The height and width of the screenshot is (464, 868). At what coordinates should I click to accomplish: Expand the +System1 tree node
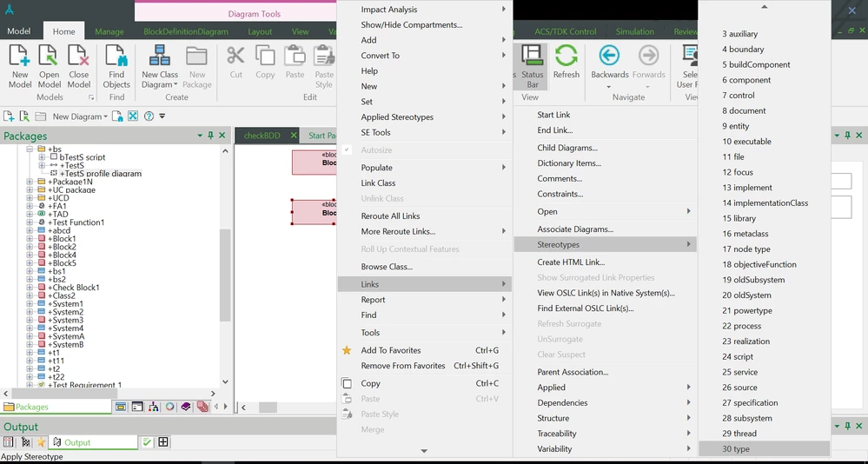click(x=30, y=304)
